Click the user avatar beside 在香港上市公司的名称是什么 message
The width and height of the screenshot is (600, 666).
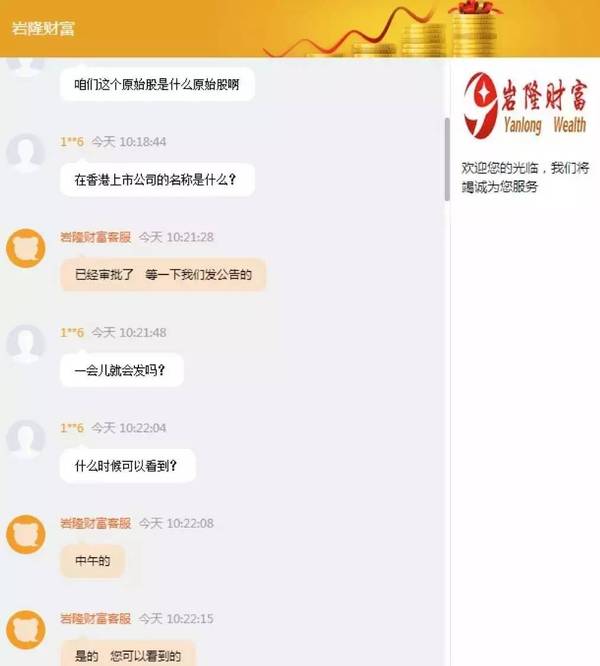pos(25,153)
